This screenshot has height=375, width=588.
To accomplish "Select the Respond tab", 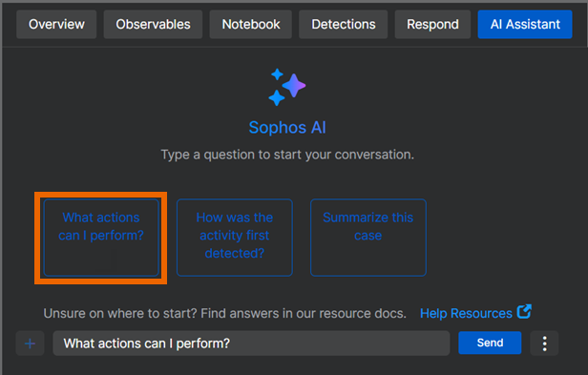I will (x=432, y=25).
